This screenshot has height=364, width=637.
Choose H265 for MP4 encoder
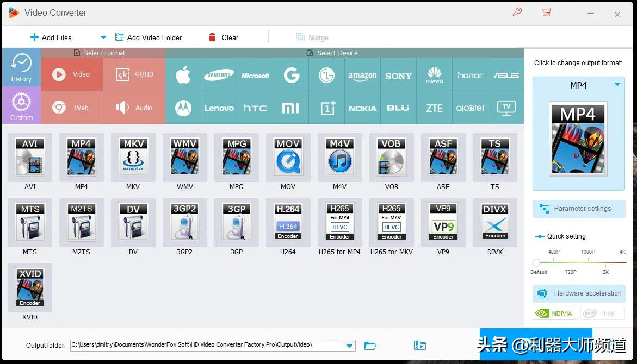[339, 222]
